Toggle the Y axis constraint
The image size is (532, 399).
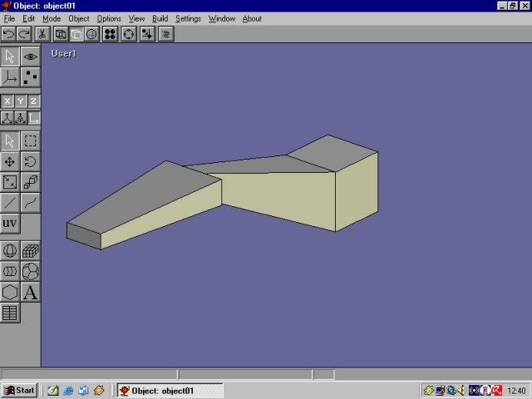click(x=21, y=101)
